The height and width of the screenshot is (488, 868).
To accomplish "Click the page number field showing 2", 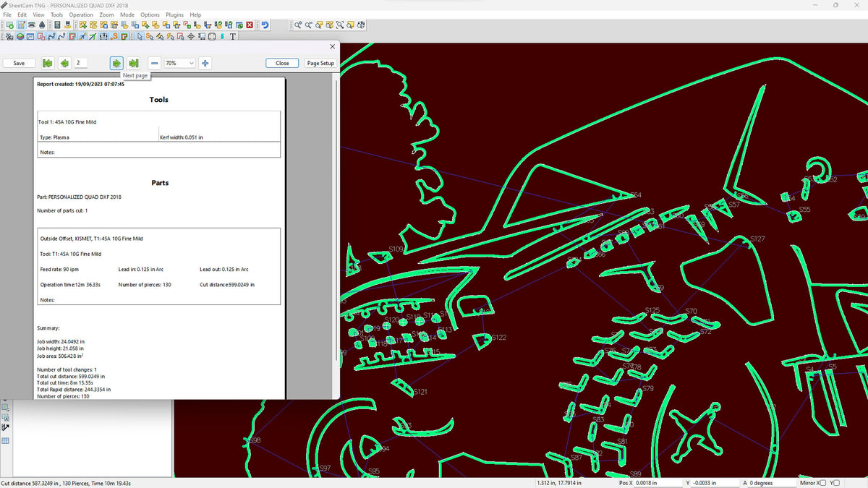I will click(x=81, y=63).
